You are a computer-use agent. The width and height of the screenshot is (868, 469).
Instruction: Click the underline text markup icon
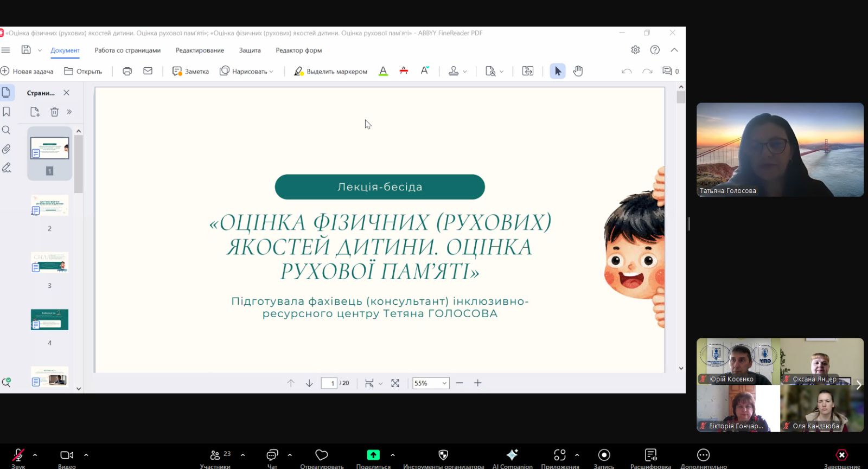coord(383,71)
